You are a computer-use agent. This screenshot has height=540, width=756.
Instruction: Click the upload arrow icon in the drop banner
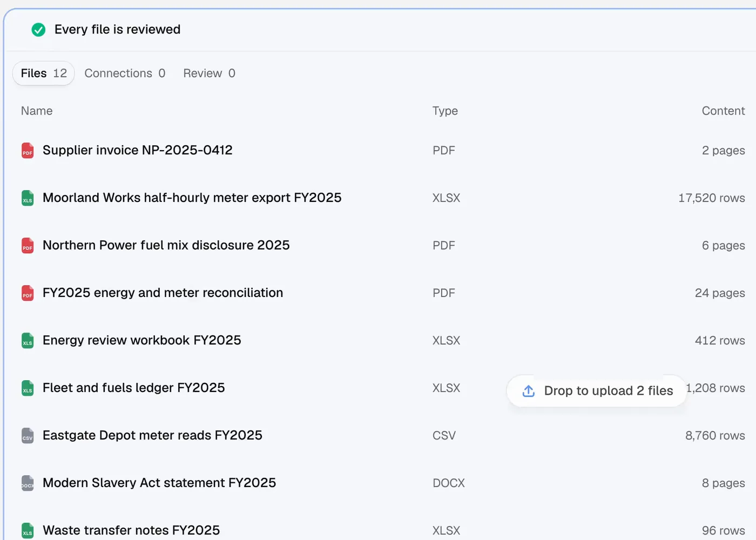(x=529, y=391)
